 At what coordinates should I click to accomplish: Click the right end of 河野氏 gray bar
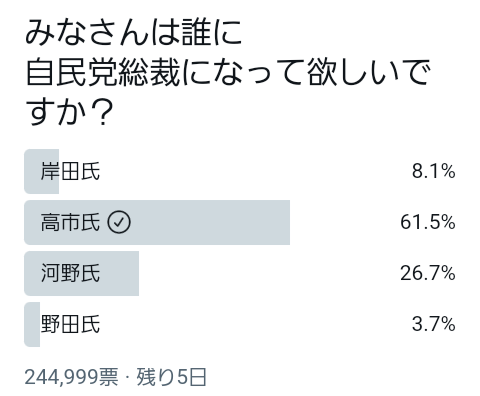click(x=136, y=273)
